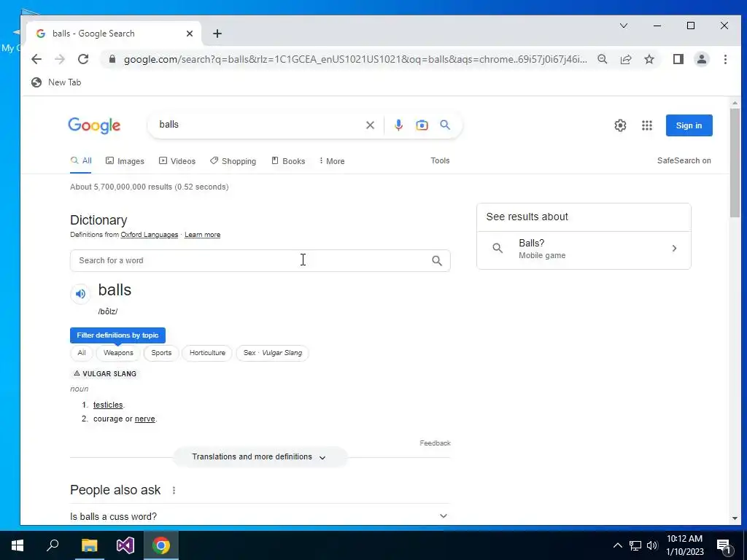The height and width of the screenshot is (560, 747).
Task: Click the Learn more link
Action: pyautogui.click(x=203, y=235)
